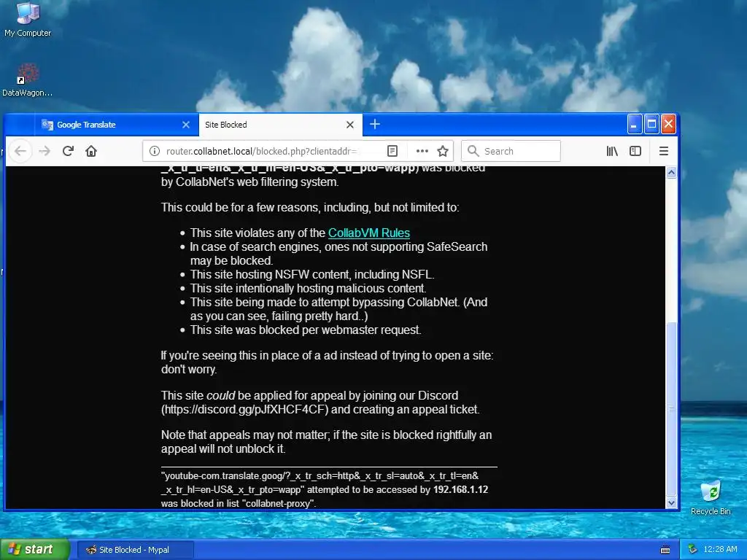Open the CollabVM Rules link

coord(368,233)
